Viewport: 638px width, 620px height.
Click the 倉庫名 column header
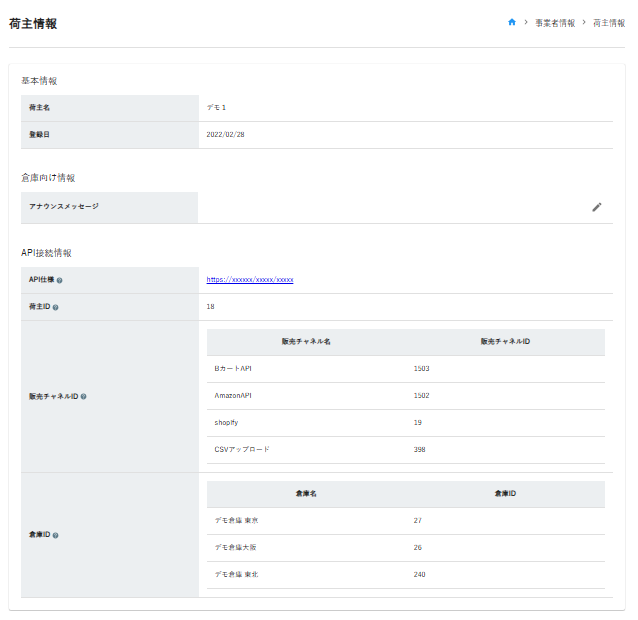pyautogui.click(x=306, y=494)
